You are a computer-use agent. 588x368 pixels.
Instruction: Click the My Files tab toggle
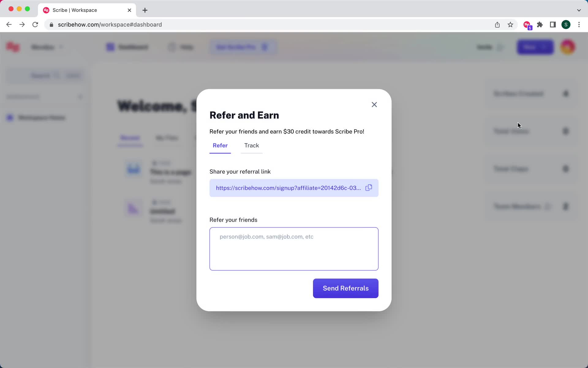tap(167, 138)
